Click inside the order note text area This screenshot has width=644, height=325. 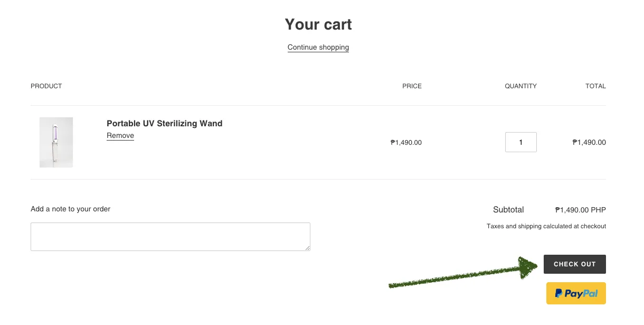[x=171, y=237]
